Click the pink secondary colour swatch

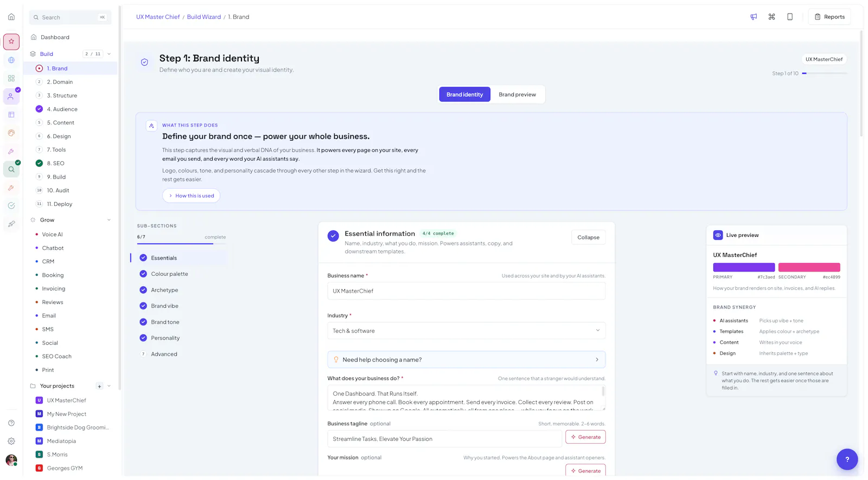tap(809, 267)
